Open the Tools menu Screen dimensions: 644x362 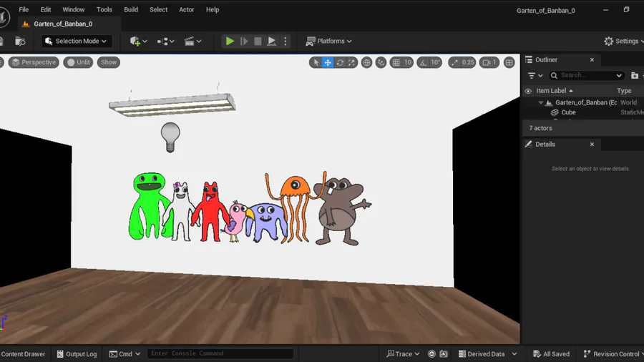(x=104, y=9)
